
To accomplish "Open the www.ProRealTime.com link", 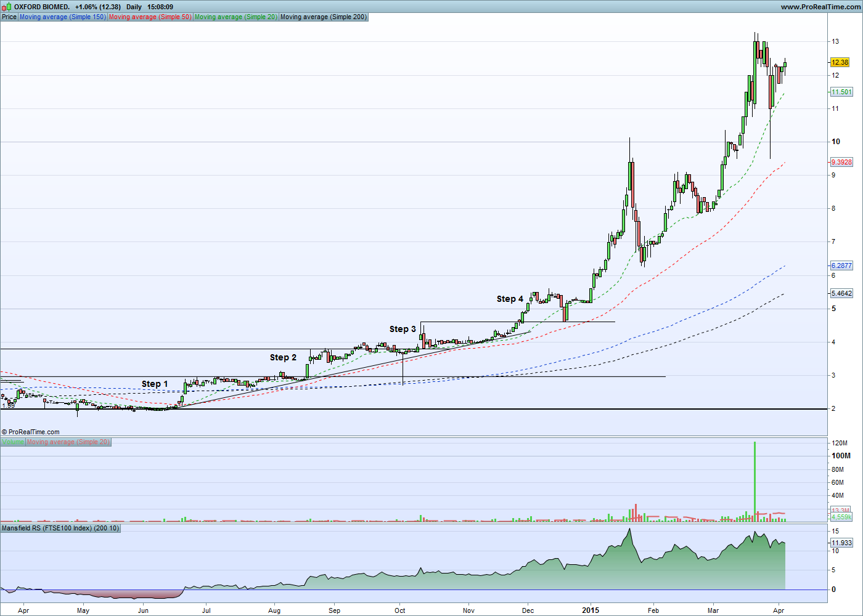I will click(x=820, y=7).
